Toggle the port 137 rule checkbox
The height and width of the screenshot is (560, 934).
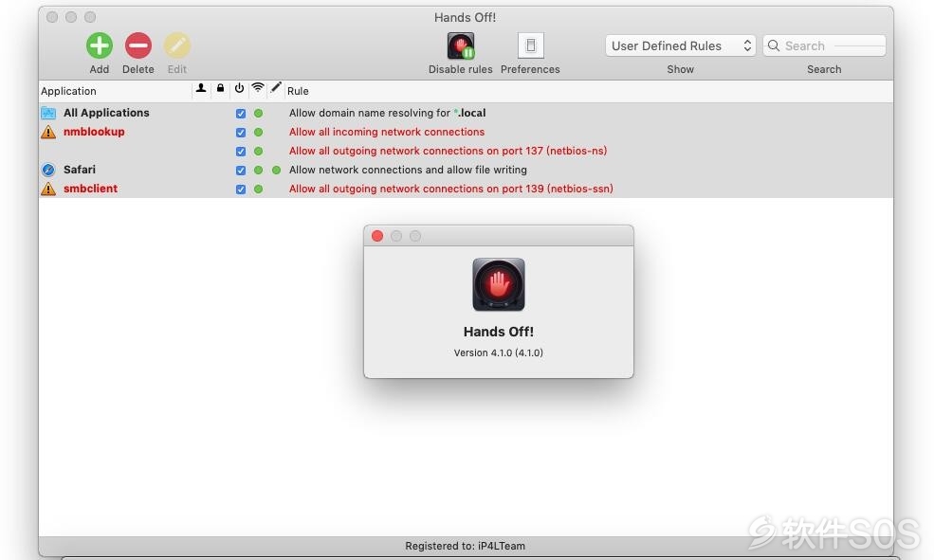241,152
